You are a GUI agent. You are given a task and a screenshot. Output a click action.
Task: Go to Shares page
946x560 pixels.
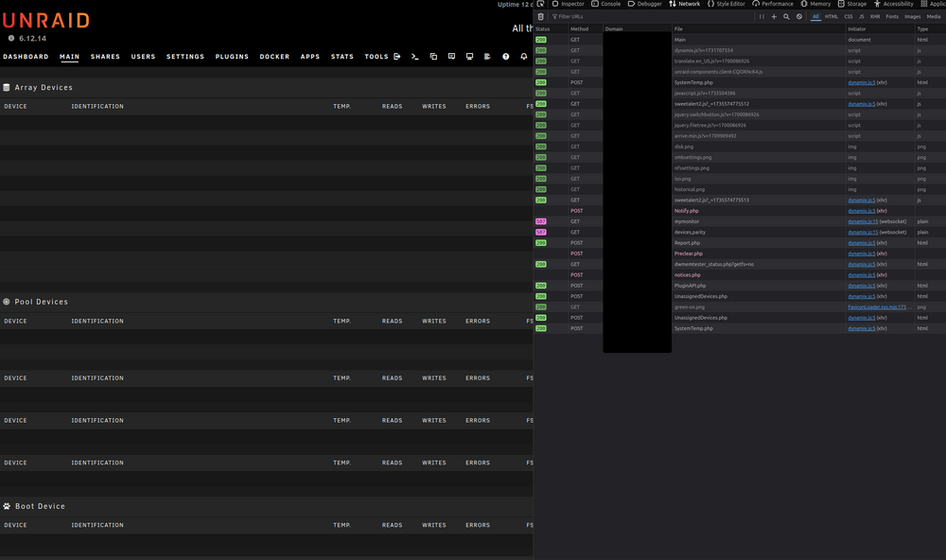point(105,57)
